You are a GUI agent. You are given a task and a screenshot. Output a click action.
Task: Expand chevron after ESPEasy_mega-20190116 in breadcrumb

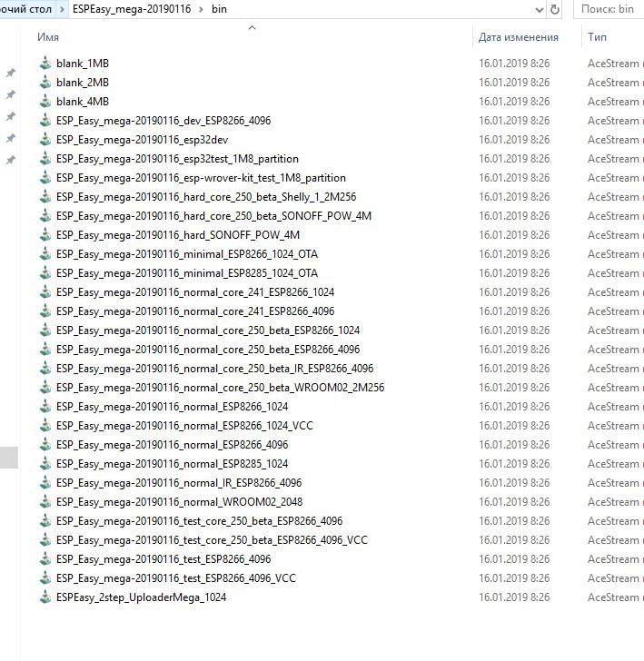click(201, 9)
